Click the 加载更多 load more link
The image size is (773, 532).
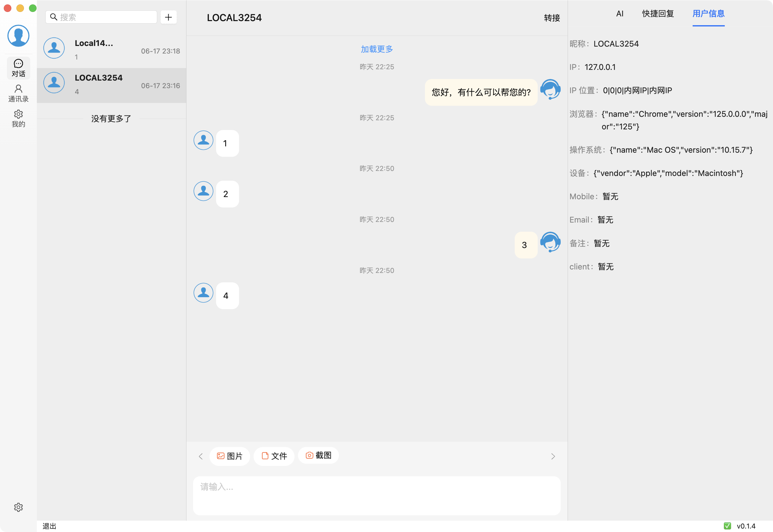376,49
